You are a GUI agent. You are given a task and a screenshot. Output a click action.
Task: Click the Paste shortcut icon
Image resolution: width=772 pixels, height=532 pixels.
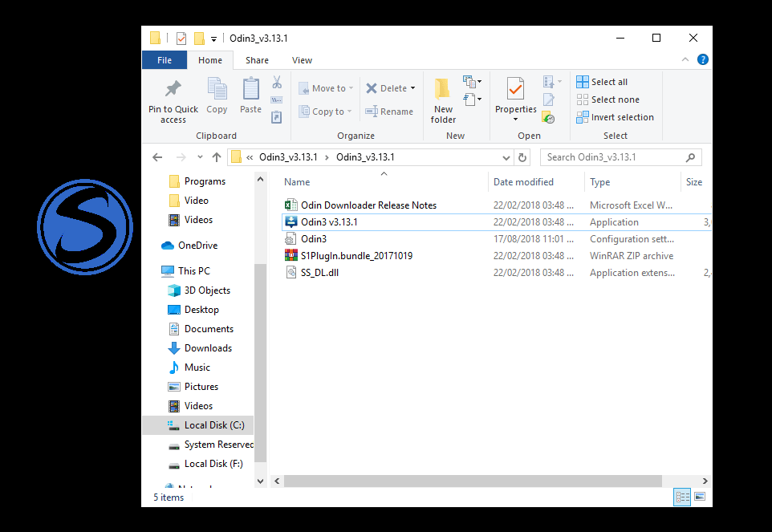pos(277,117)
